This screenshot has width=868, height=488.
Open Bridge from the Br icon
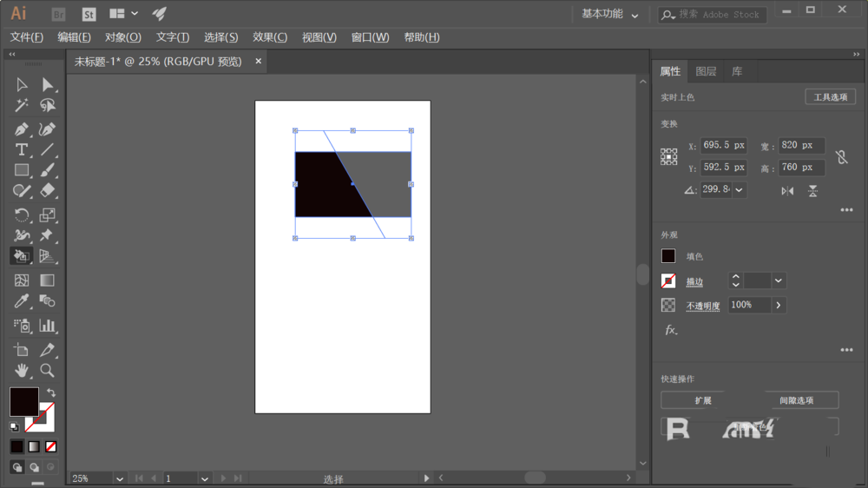click(58, 15)
